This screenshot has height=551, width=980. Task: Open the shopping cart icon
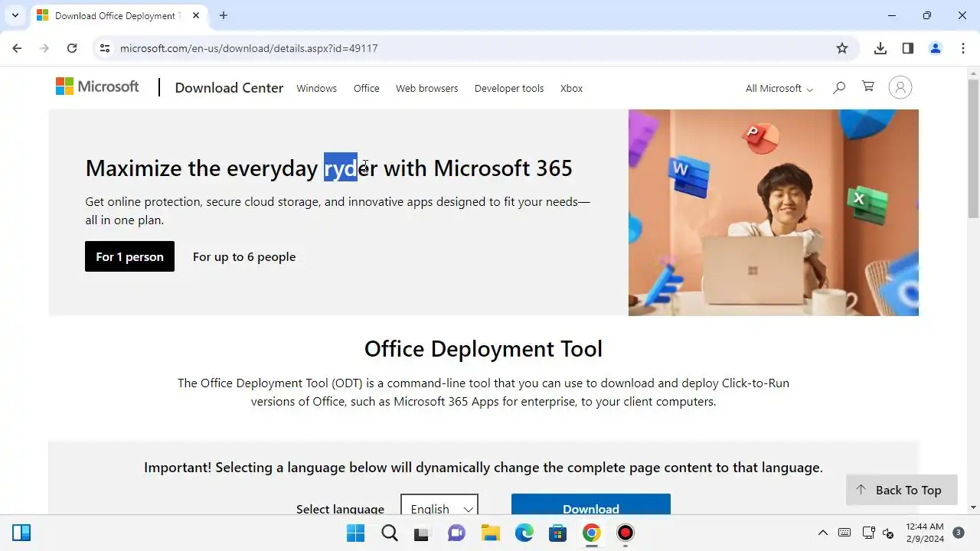click(x=868, y=86)
